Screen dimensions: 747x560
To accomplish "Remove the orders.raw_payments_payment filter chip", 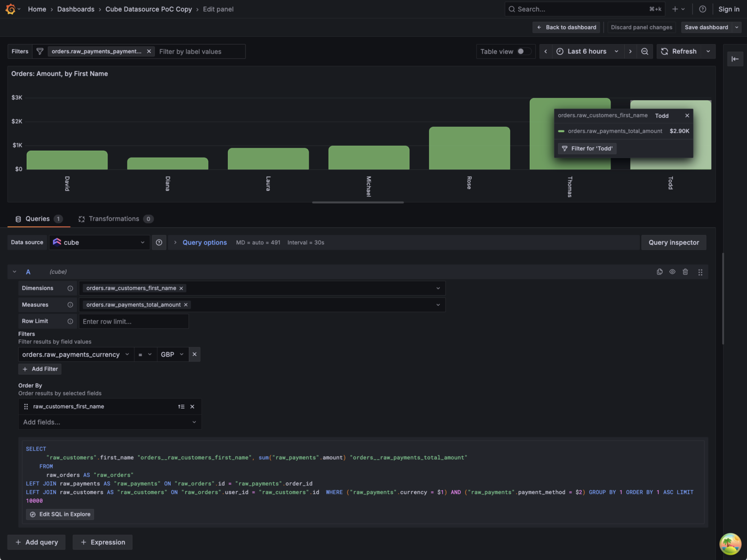I will pyautogui.click(x=149, y=52).
